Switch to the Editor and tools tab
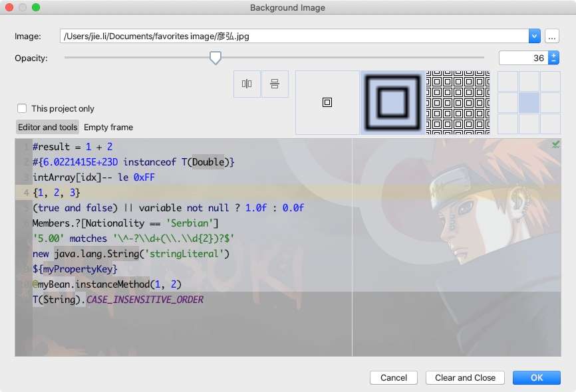The width and height of the screenshot is (576, 392). 47,128
